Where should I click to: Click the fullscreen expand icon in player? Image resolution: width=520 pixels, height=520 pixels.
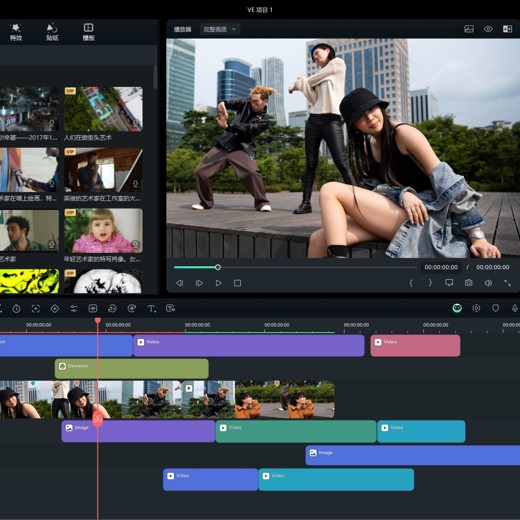507,283
